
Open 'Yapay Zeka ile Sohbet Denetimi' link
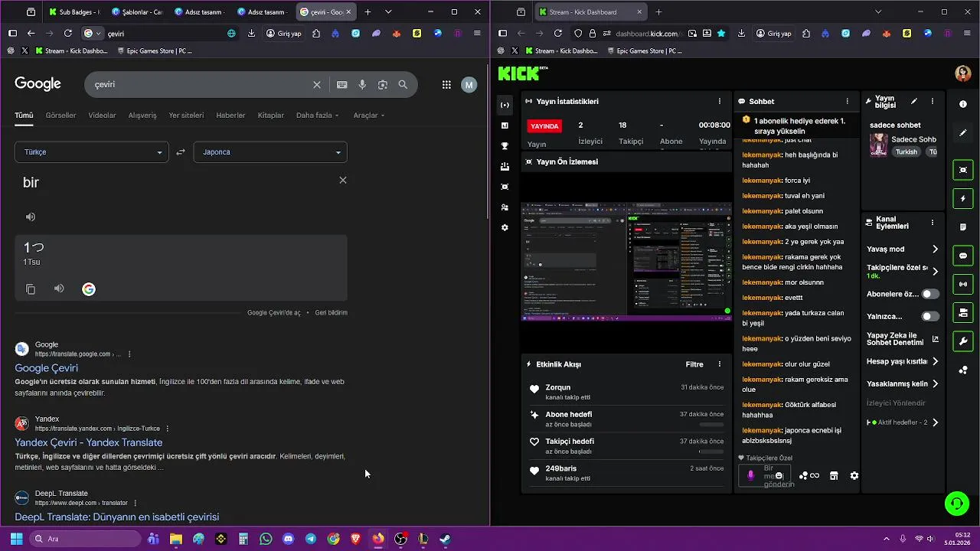(x=903, y=338)
